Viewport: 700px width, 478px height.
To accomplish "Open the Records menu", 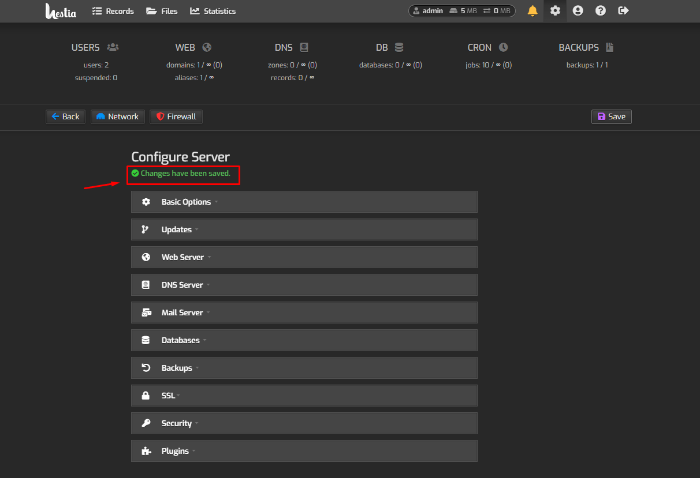I will point(113,11).
